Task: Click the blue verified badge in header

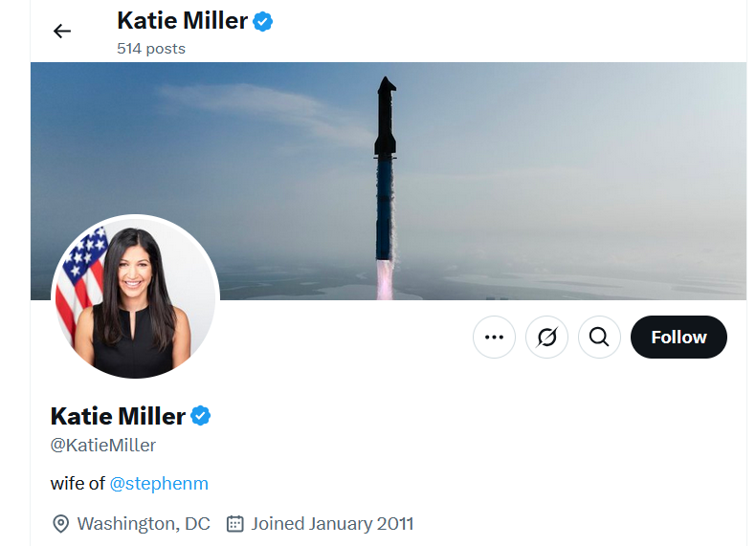Action: (263, 22)
